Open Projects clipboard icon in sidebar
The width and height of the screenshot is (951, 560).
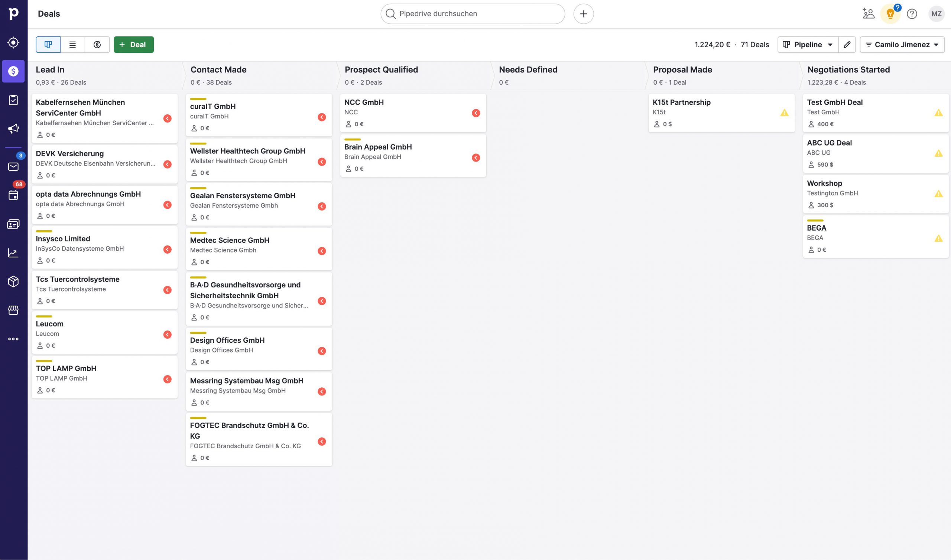[14, 100]
